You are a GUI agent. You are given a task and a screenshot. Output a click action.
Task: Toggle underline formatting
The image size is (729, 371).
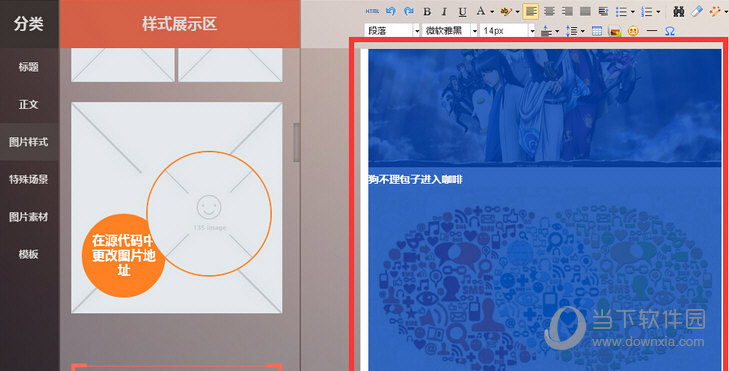pyautogui.click(x=462, y=12)
